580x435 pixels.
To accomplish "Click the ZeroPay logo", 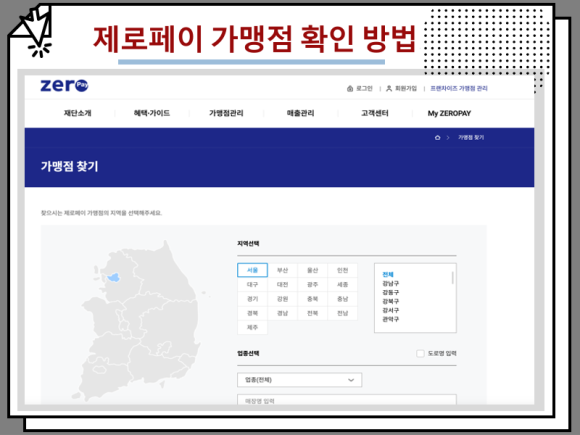I will tap(64, 85).
